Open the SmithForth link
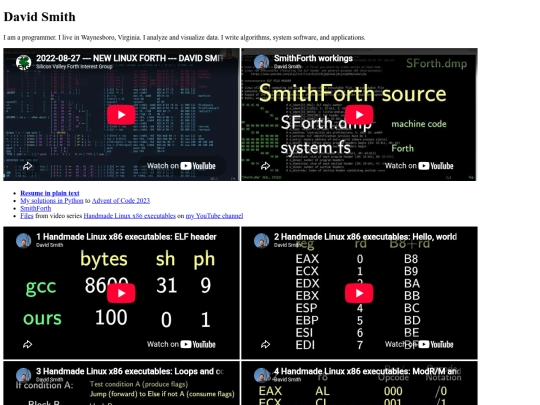The height and width of the screenshot is (405, 540). click(35, 208)
